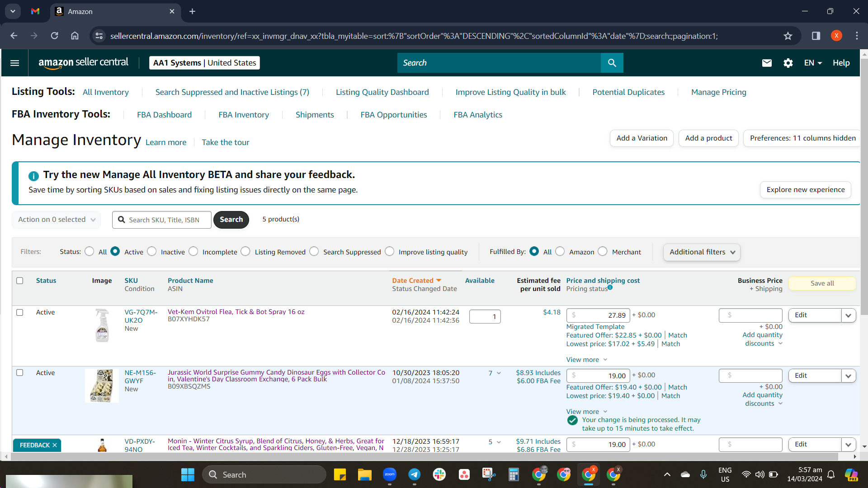Open the tab search dropdown in Chrome
Viewport: 868px width, 488px height.
click(x=13, y=11)
